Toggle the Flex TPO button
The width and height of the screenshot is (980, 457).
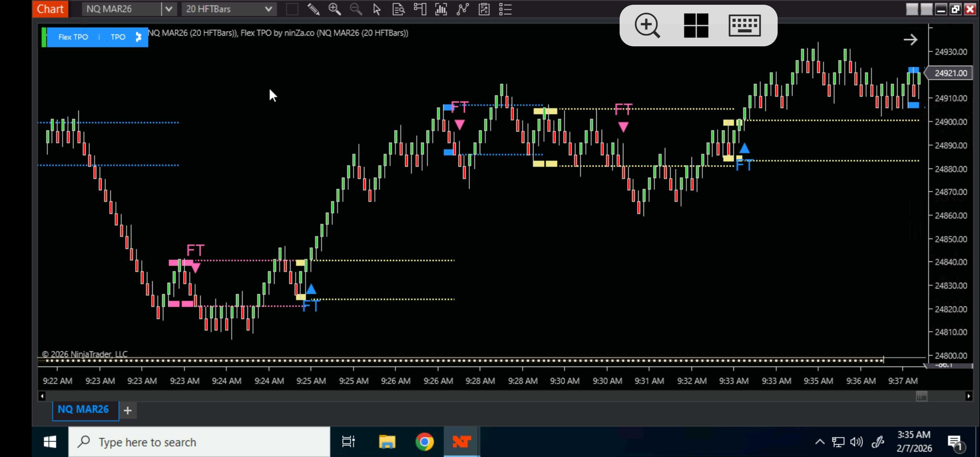click(73, 37)
